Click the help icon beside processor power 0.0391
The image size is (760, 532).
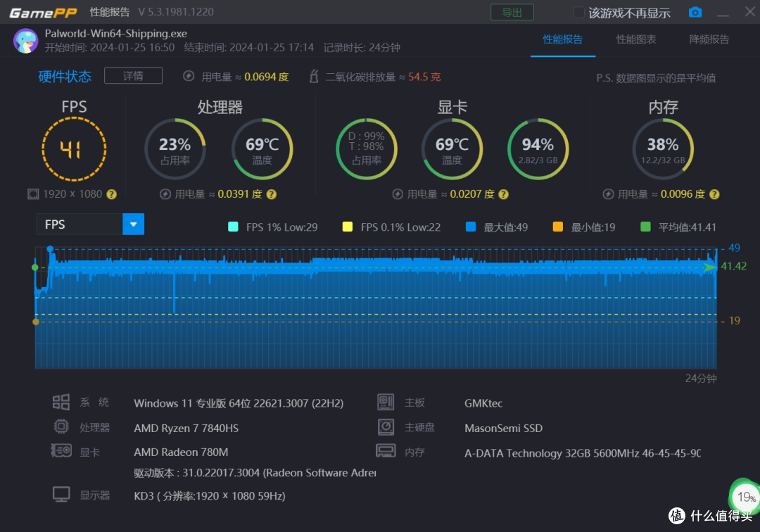[x=272, y=194]
